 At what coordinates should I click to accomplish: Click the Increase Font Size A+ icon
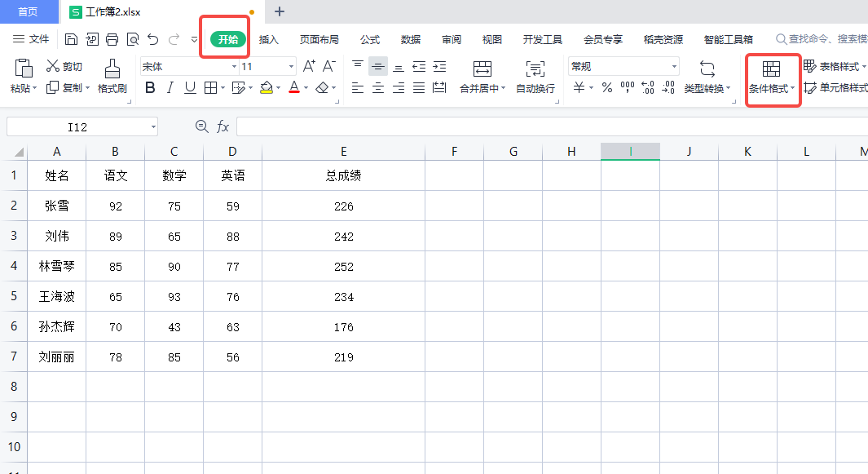pos(309,66)
